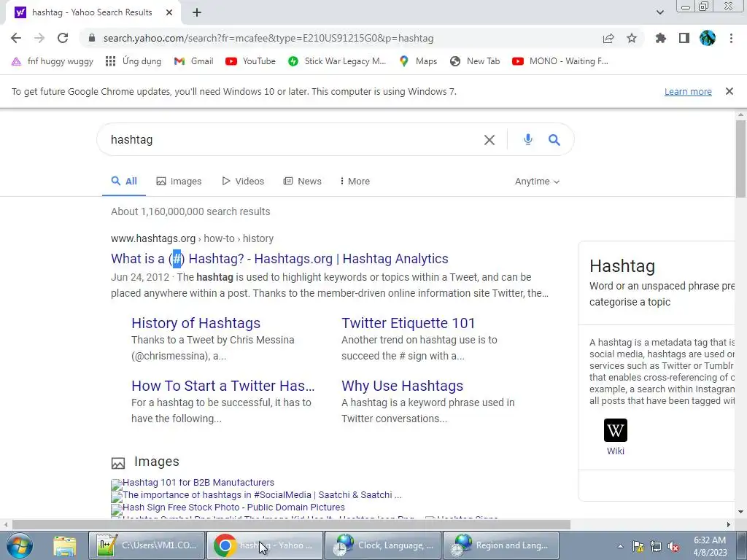Viewport: 747px width, 560px height.
Task: Open the More search options menu
Action: click(355, 181)
